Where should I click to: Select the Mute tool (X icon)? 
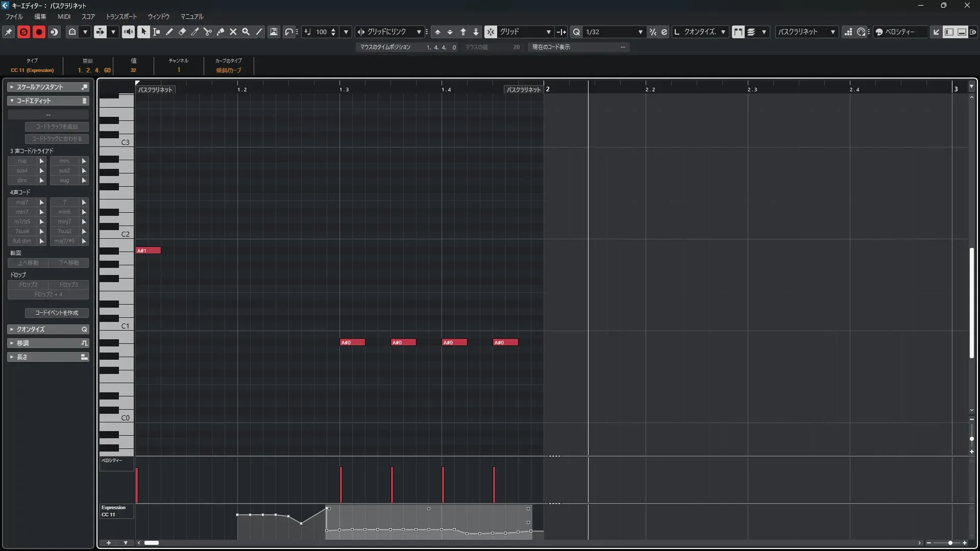click(233, 32)
